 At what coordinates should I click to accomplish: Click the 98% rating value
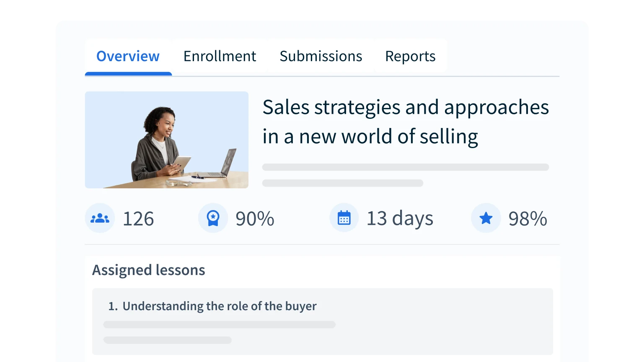[x=528, y=219]
